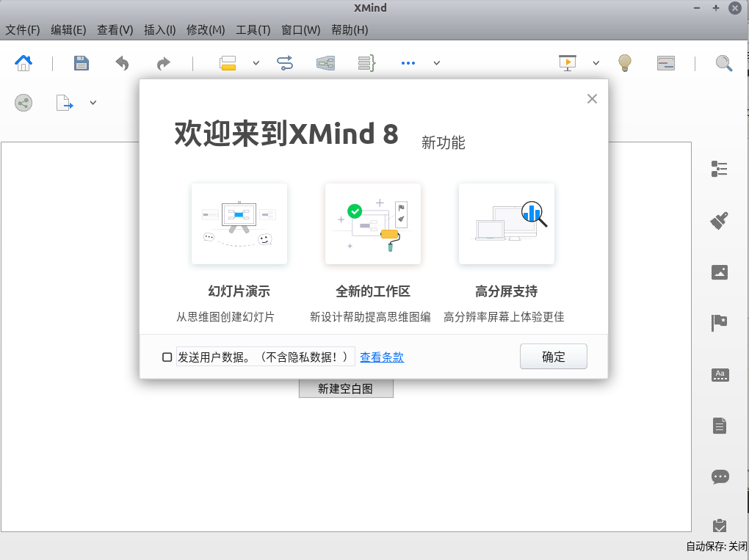Click the 高分辨率屏幕上体验更佳 description text

tap(504, 317)
